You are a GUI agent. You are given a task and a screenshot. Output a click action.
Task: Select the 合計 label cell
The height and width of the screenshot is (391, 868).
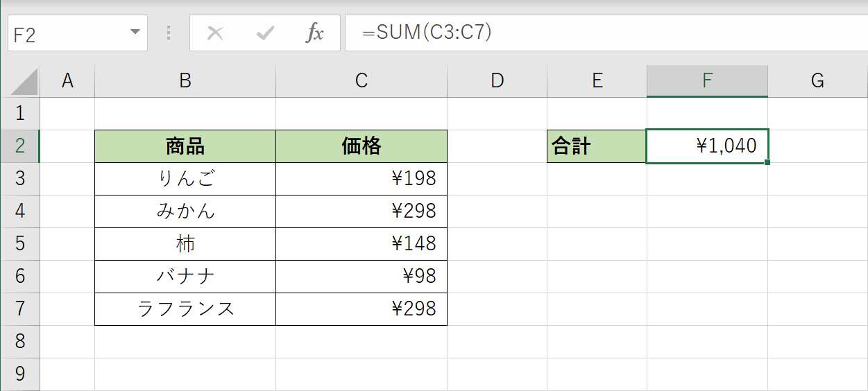click(x=596, y=146)
